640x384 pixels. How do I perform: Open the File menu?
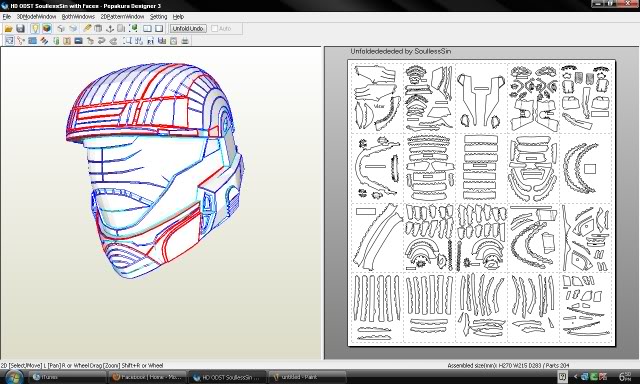pos(7,17)
